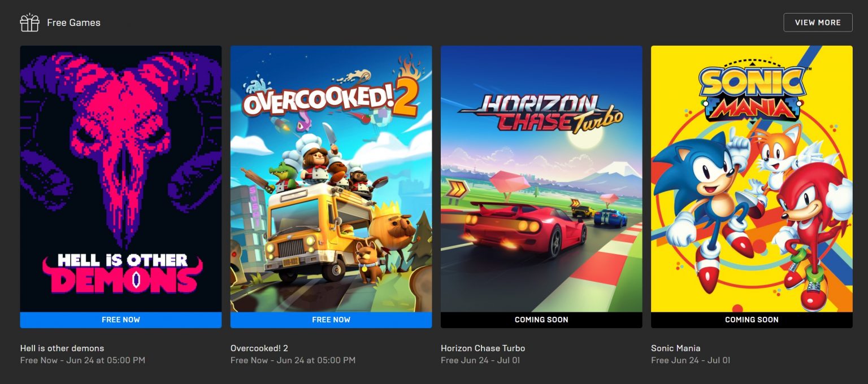868x384 pixels.
Task: Open the Horizon Chase Turbo cover art
Action: [x=541, y=178]
